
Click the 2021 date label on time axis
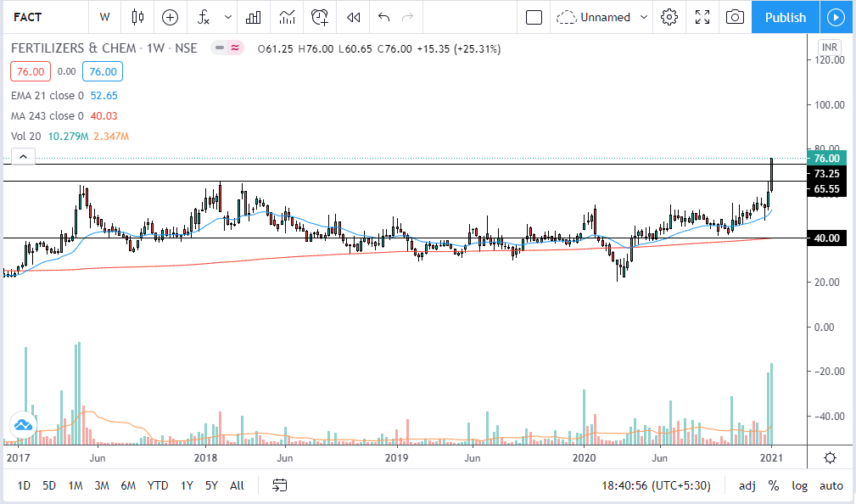click(x=771, y=457)
